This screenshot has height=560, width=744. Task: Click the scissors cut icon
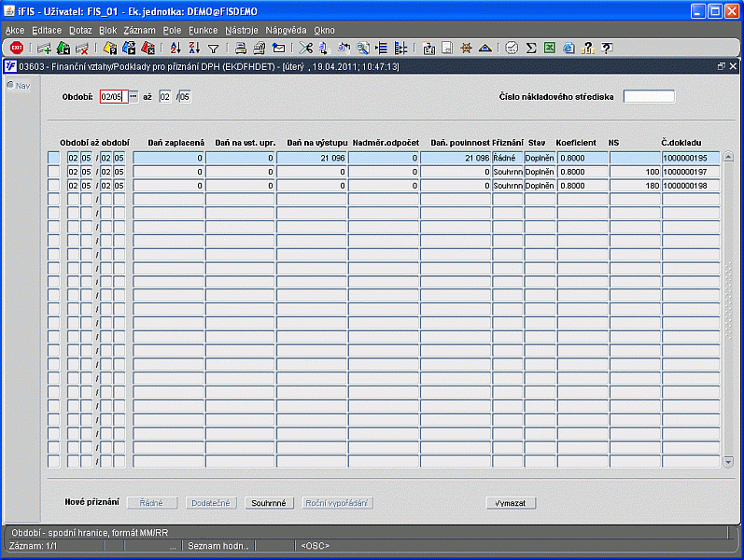(306, 48)
